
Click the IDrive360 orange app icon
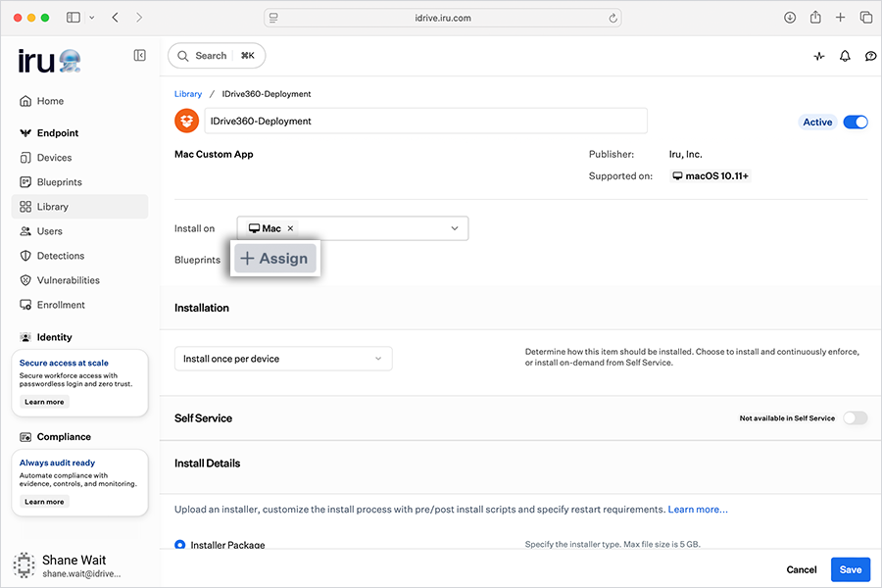coord(187,121)
